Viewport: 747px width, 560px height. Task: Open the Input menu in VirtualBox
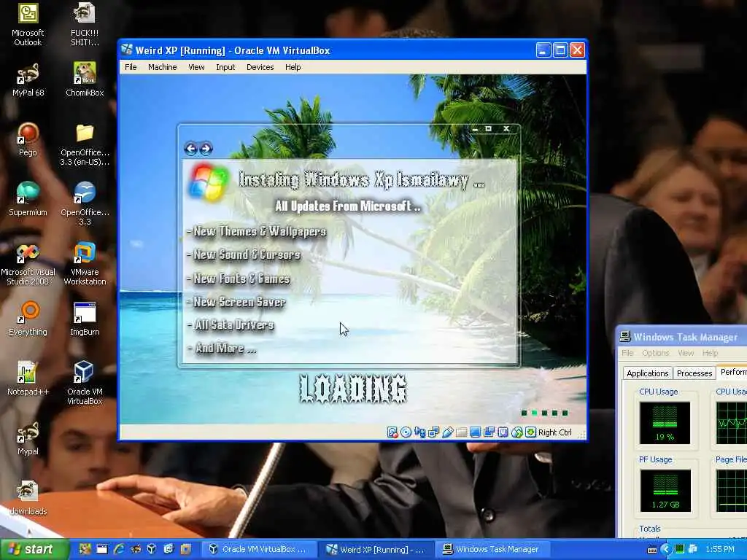[x=225, y=67]
